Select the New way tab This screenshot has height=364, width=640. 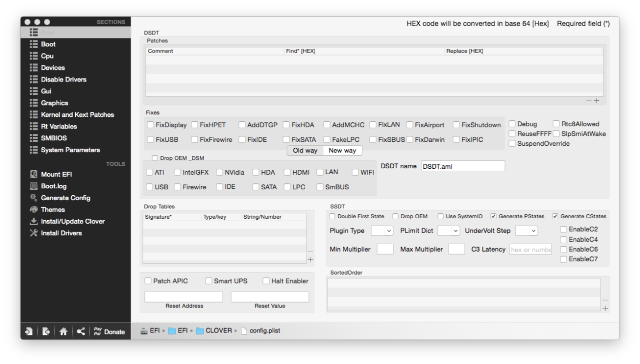tap(342, 150)
